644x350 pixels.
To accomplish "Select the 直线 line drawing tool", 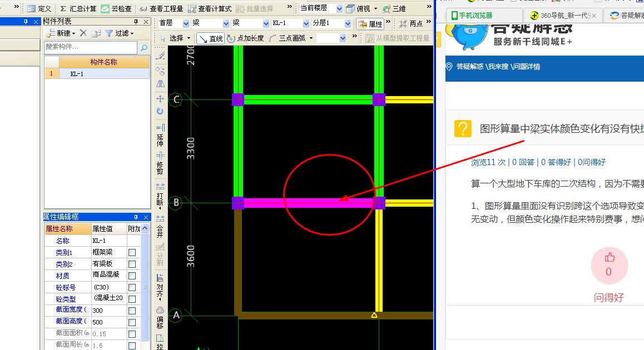I will [211, 38].
